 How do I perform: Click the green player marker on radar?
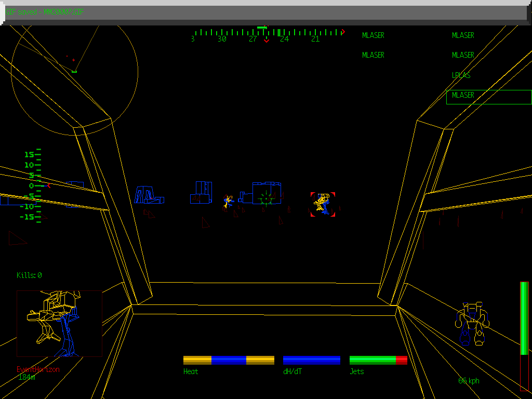(74, 71)
